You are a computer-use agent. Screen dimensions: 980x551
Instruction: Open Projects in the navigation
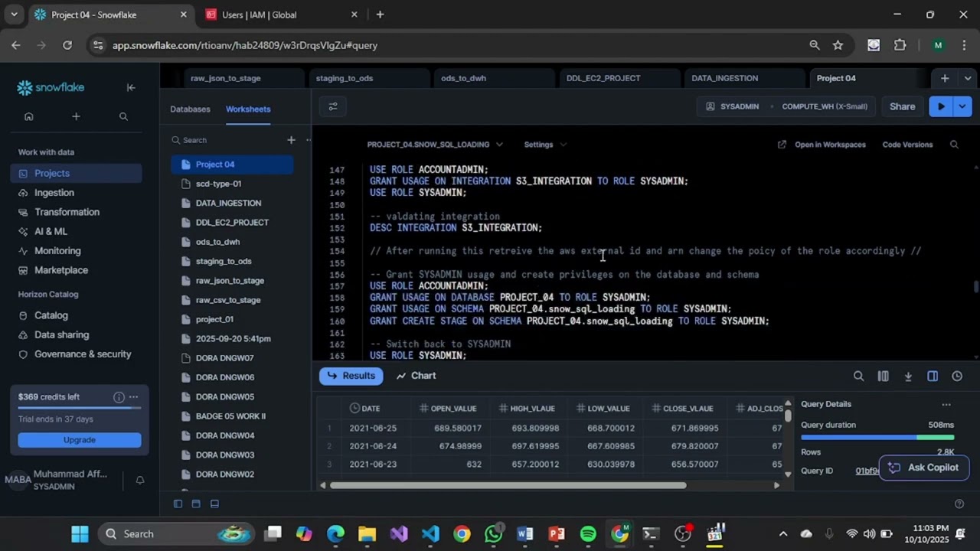tap(76, 173)
